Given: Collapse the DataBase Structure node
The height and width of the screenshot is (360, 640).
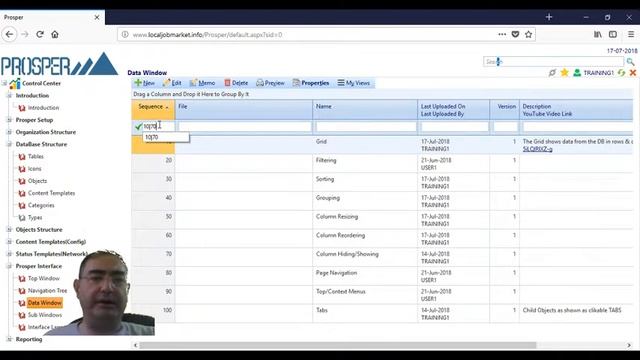Looking at the screenshot, I should 9,144.
